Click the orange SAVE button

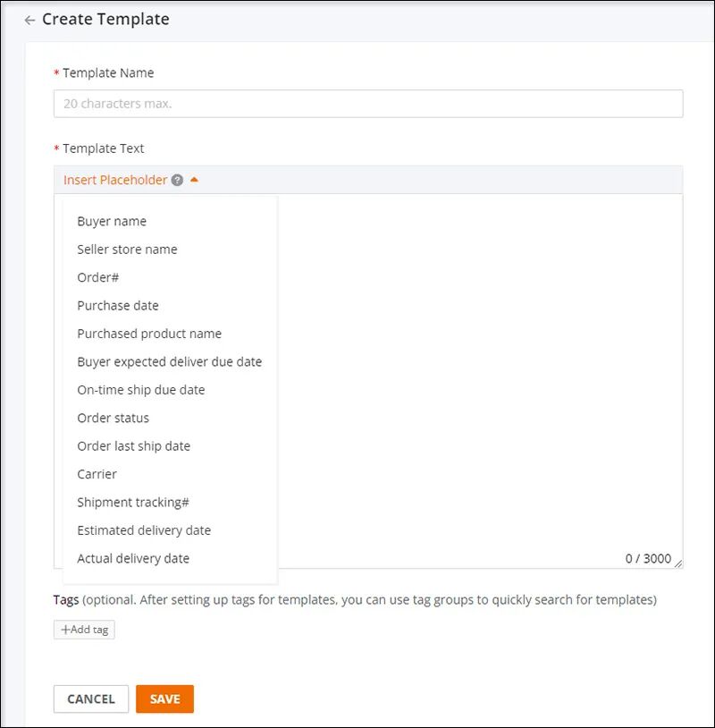(164, 699)
